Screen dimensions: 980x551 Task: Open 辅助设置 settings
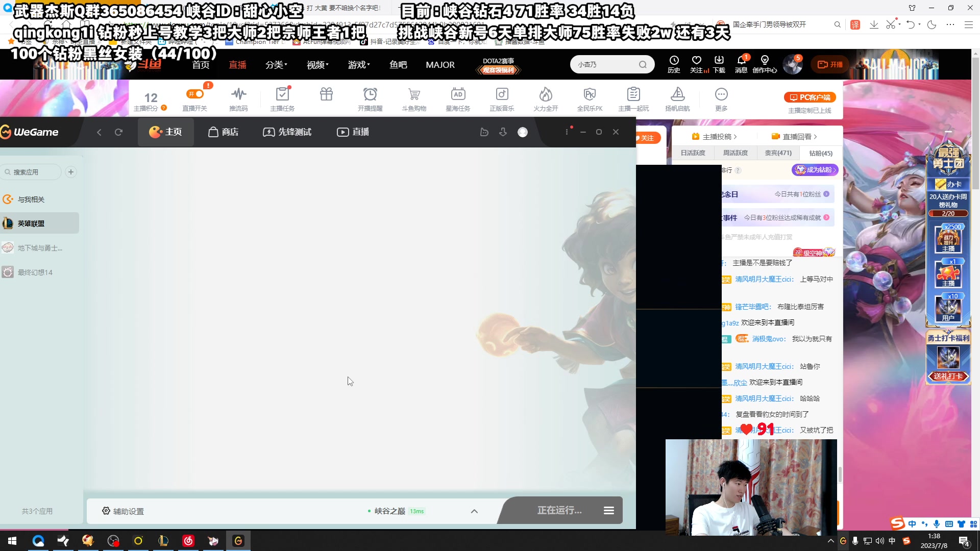tap(123, 511)
